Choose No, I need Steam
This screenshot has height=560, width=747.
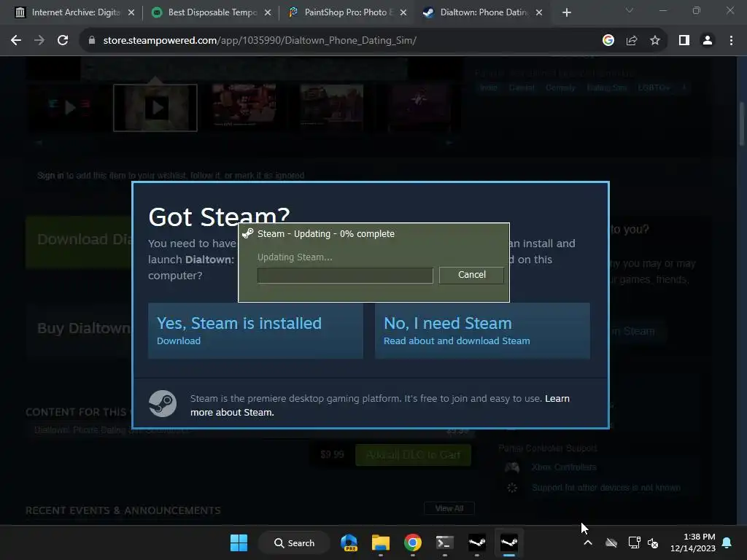coord(482,330)
